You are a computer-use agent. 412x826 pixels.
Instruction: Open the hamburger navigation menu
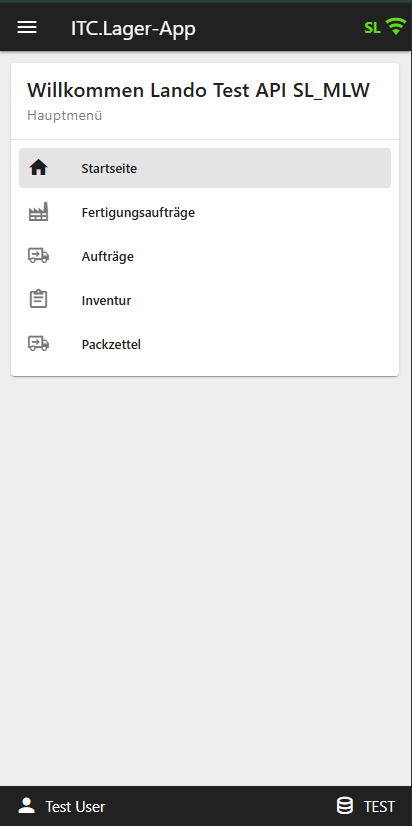click(27, 27)
